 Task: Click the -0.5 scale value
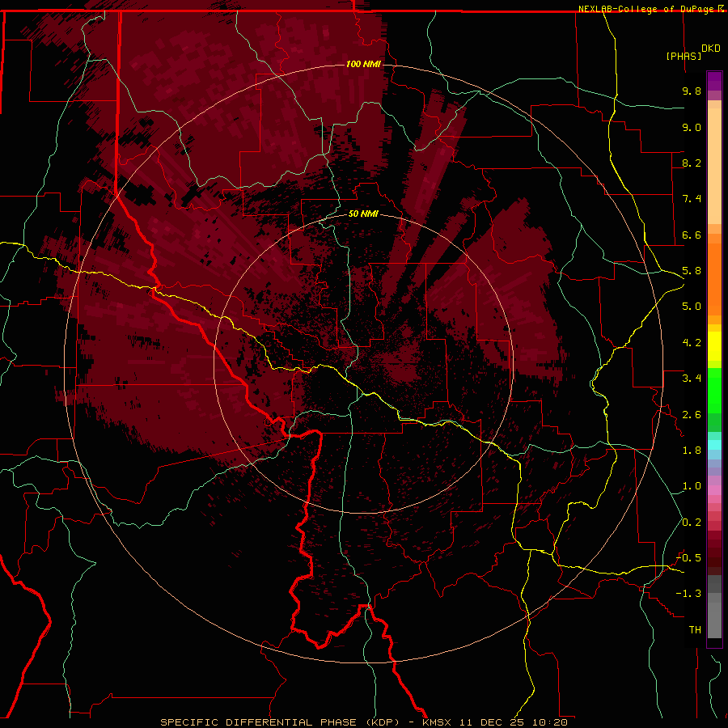688,558
